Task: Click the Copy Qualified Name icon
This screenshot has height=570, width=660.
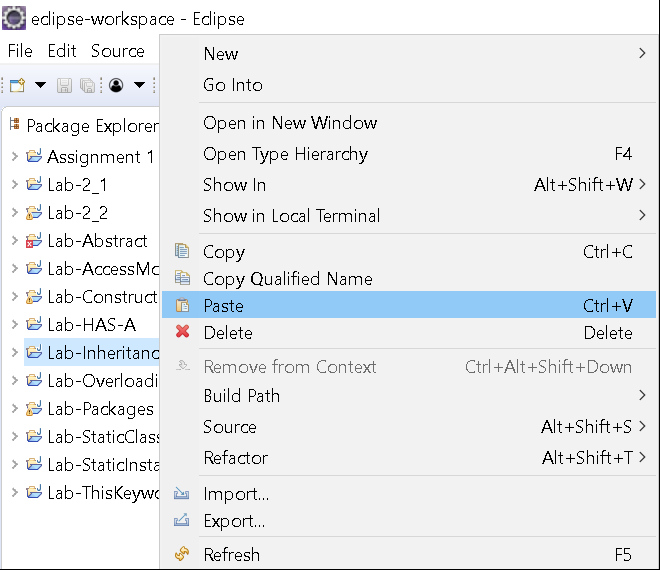Action: pos(182,278)
